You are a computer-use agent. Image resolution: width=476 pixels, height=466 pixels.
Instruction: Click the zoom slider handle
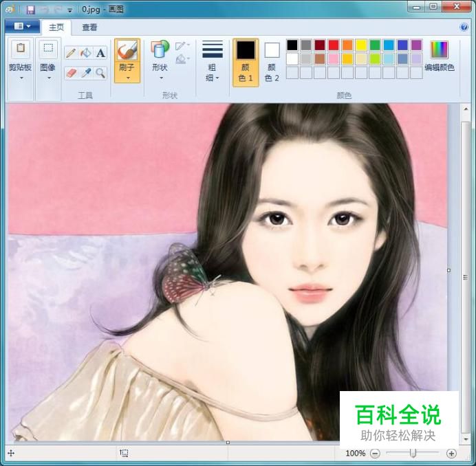pos(413,453)
